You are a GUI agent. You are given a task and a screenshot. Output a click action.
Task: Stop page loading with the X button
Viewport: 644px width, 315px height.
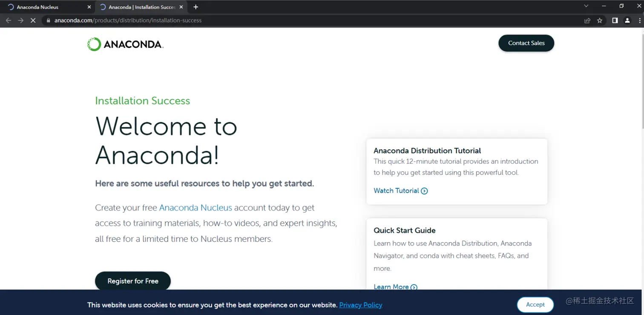click(x=33, y=20)
